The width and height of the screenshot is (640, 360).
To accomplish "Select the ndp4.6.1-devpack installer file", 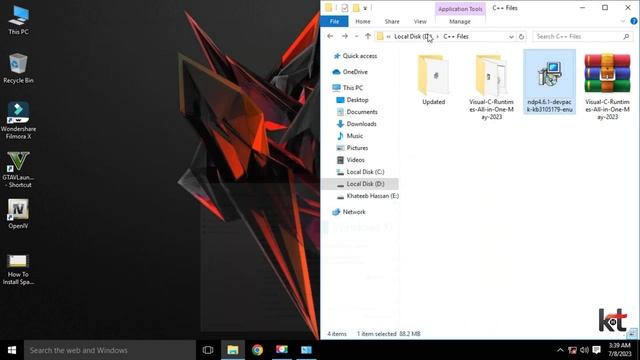I will pyautogui.click(x=549, y=82).
